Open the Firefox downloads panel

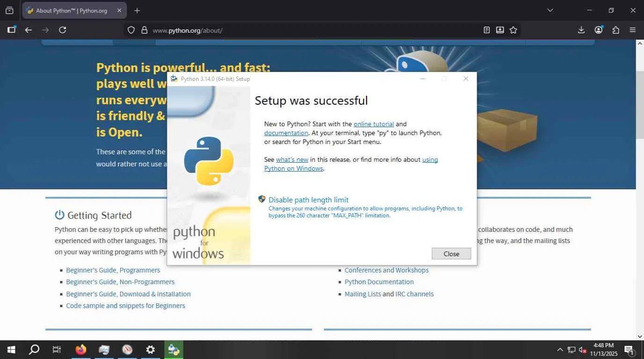581,30
